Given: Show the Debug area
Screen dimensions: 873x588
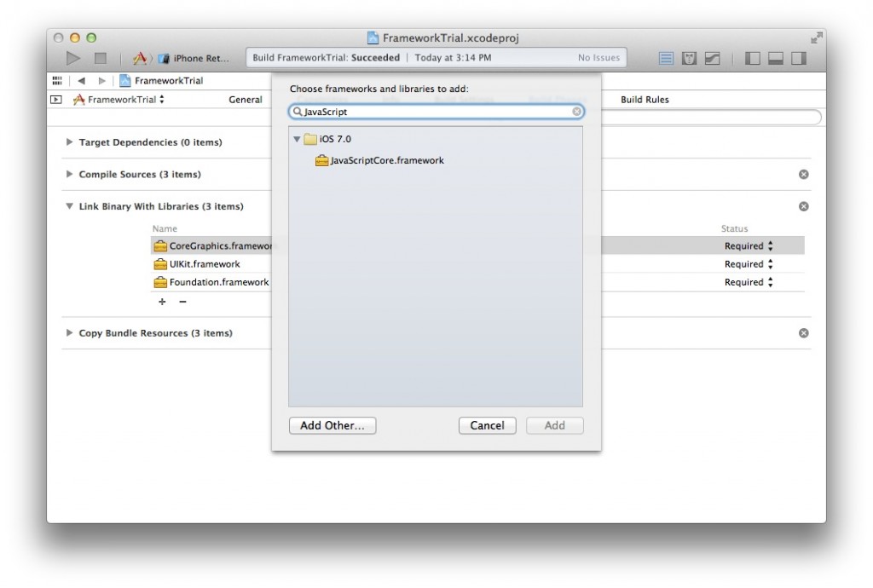Looking at the screenshot, I should 775,58.
